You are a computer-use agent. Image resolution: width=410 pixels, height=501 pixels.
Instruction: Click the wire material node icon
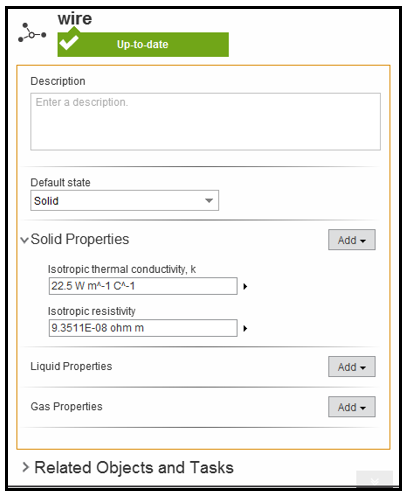click(x=32, y=33)
